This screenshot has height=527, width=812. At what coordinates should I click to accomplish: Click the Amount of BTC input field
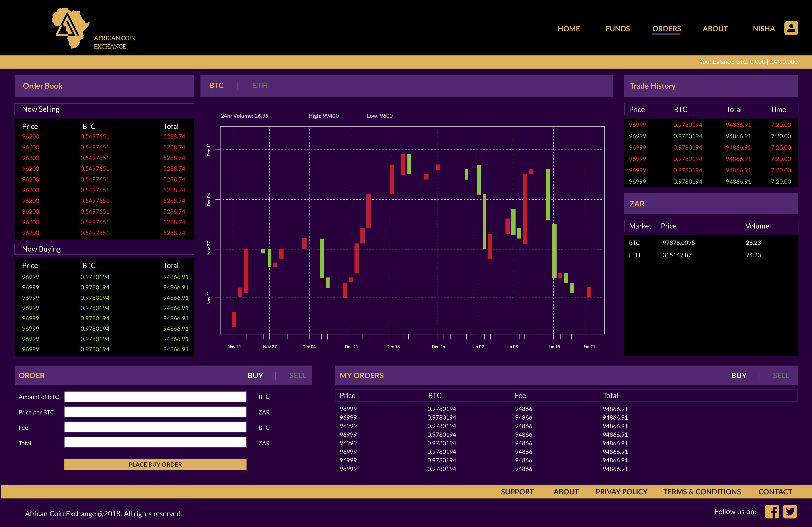(x=155, y=396)
